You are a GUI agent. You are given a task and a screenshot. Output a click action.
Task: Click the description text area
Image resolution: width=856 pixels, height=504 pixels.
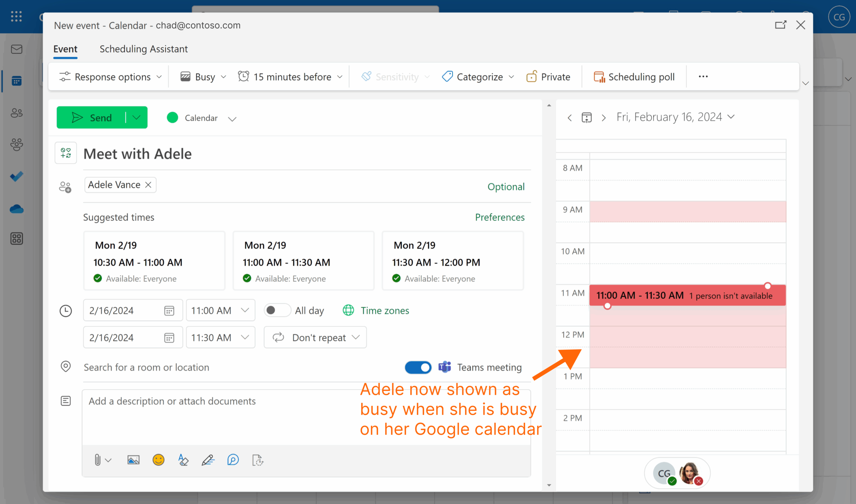point(306,418)
